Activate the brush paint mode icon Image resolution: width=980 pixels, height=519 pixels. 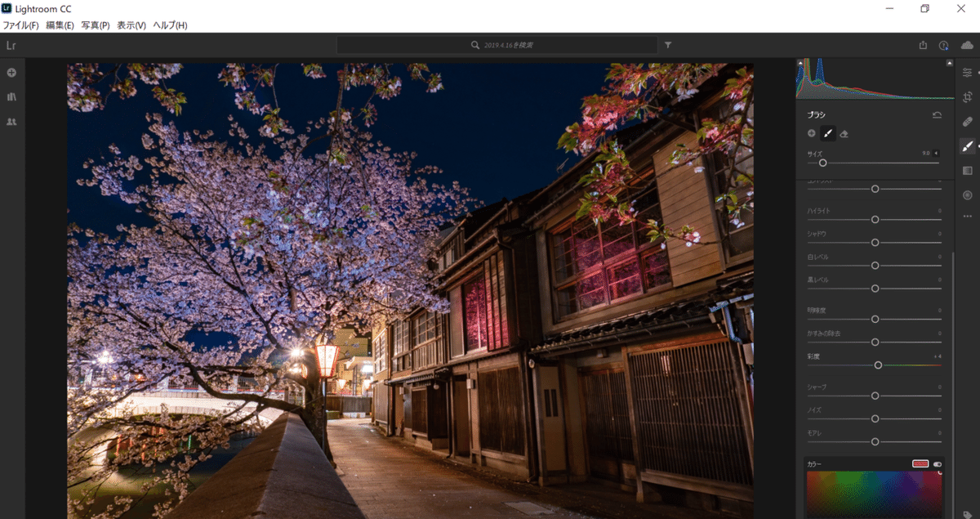click(828, 133)
